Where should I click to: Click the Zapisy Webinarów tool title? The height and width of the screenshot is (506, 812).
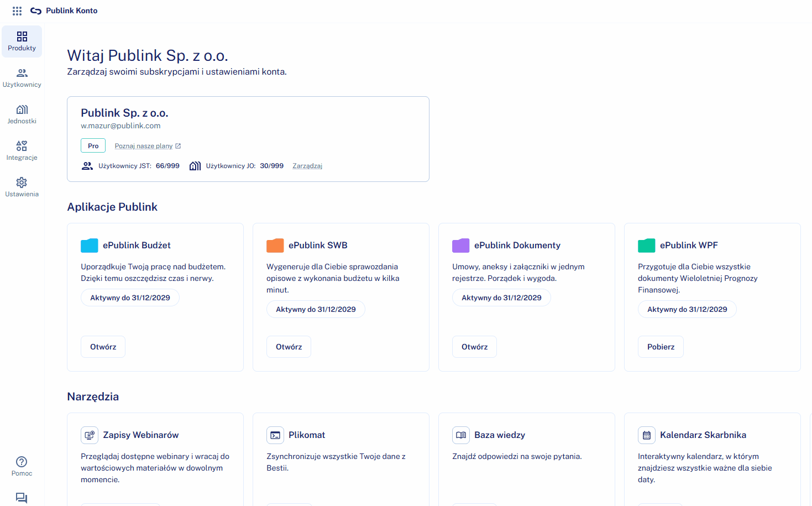tap(141, 435)
